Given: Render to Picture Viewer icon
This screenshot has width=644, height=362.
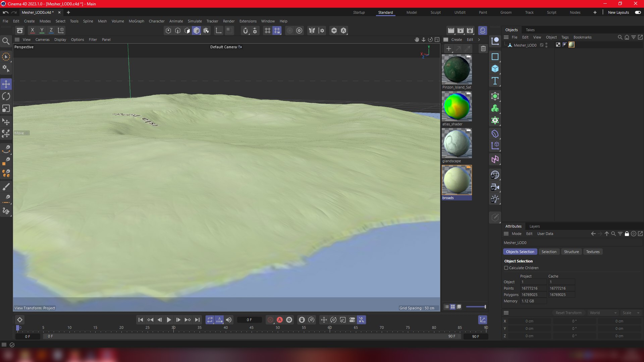Looking at the screenshot, I should [x=461, y=31].
